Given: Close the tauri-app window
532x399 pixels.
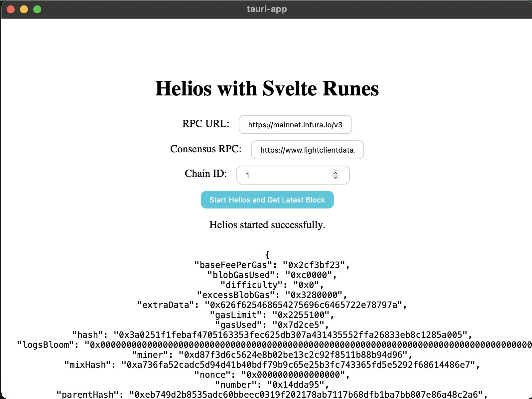Looking at the screenshot, I should [x=11, y=9].
